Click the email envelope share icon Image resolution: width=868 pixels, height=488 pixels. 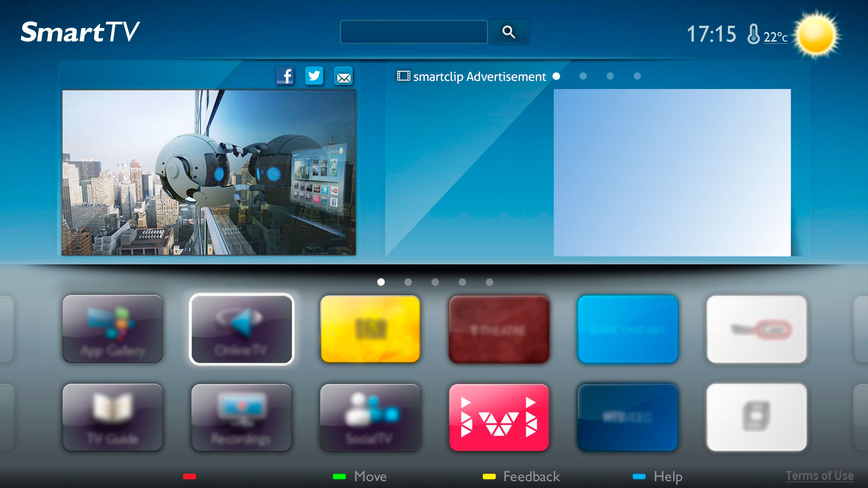344,77
